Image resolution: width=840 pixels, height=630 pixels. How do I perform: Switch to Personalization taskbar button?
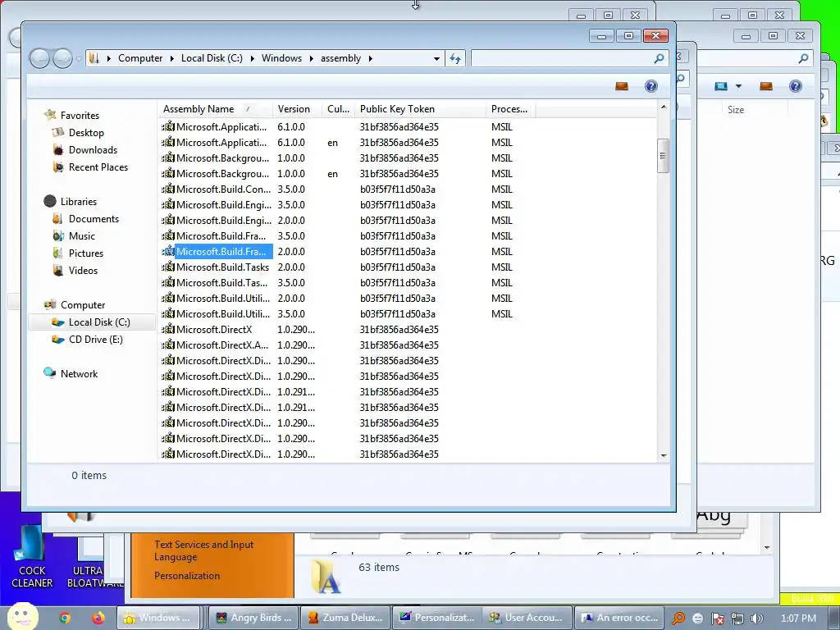(437, 619)
